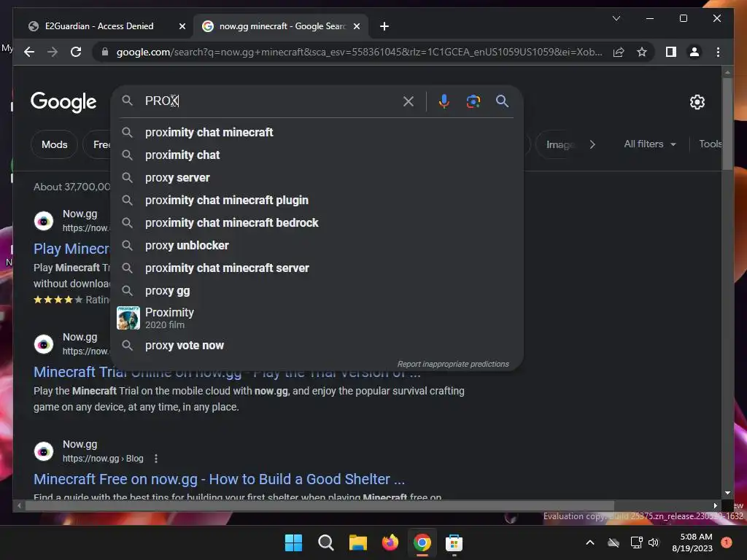
Task: Open the Tools search options
Action: click(711, 144)
